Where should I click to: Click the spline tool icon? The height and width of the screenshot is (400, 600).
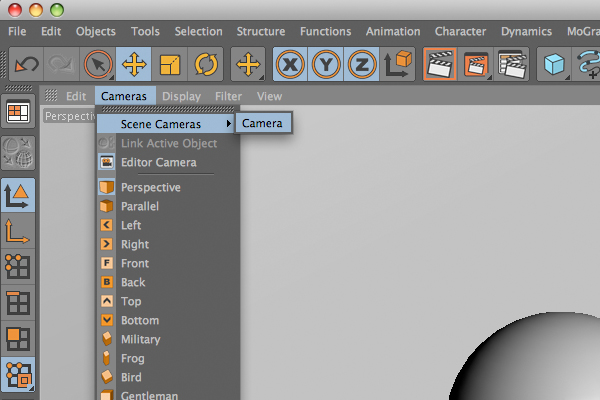click(587, 64)
